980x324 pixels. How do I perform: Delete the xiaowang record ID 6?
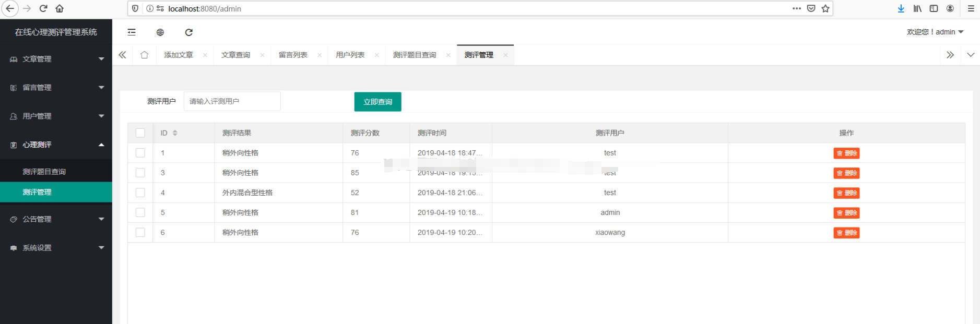click(x=846, y=233)
